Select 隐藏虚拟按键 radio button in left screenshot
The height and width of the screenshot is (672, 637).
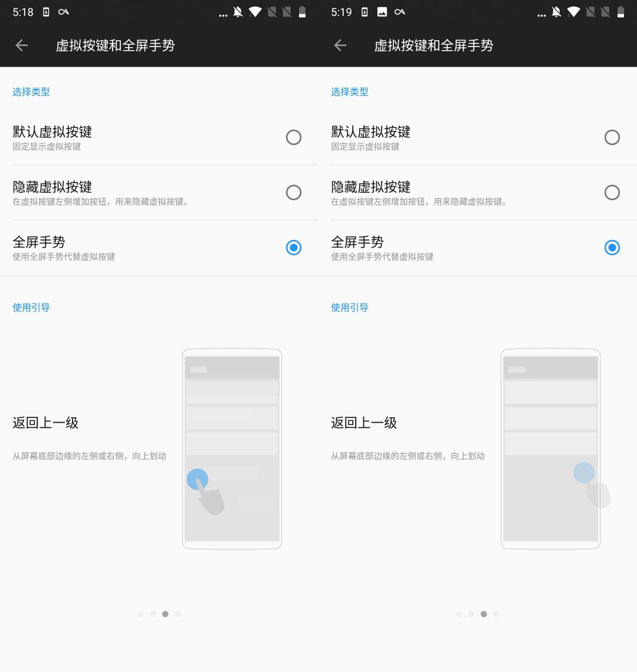[293, 193]
